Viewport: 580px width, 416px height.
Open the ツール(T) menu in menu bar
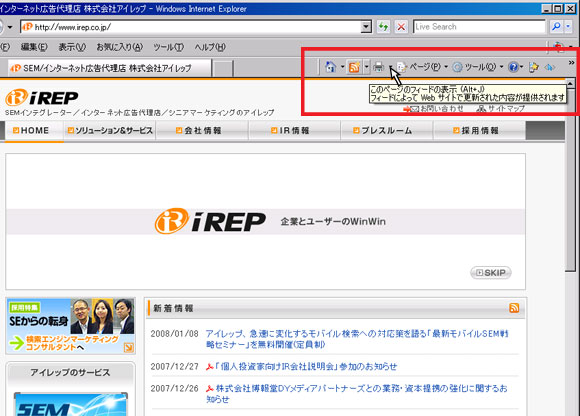pos(169,47)
